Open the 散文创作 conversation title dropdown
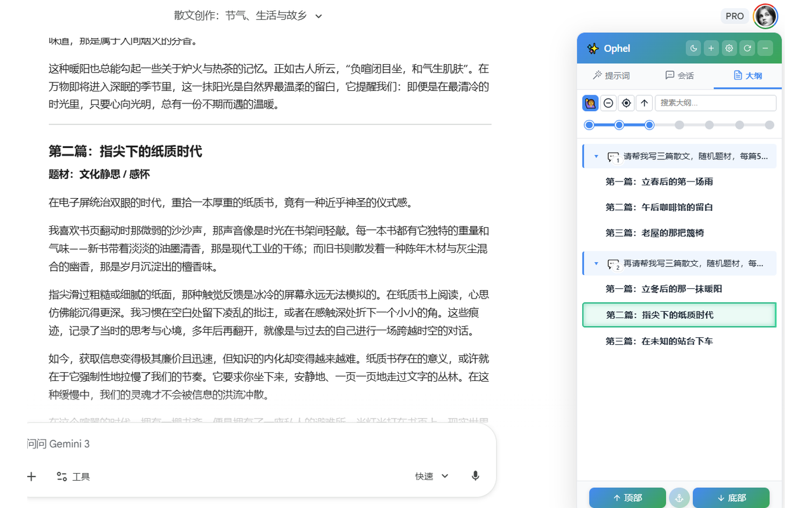Screen dimensions: 812x508 318,15
